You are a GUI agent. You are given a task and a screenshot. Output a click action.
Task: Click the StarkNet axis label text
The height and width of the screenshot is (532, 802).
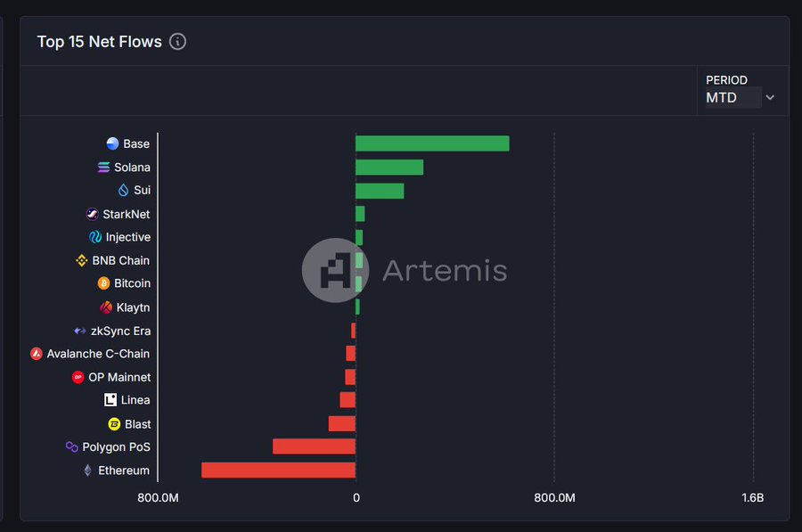[x=127, y=214]
